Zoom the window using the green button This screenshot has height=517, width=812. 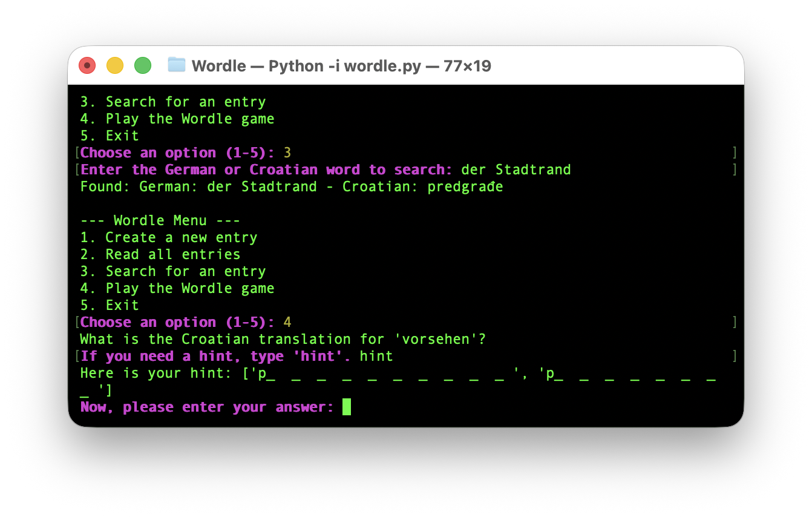143,65
